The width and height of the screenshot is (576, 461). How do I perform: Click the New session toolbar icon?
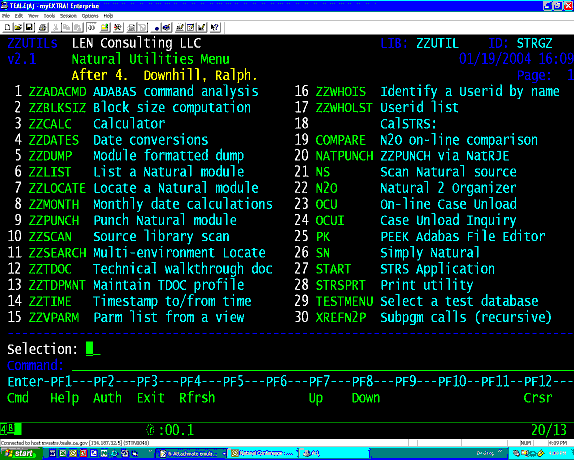pos(7,27)
